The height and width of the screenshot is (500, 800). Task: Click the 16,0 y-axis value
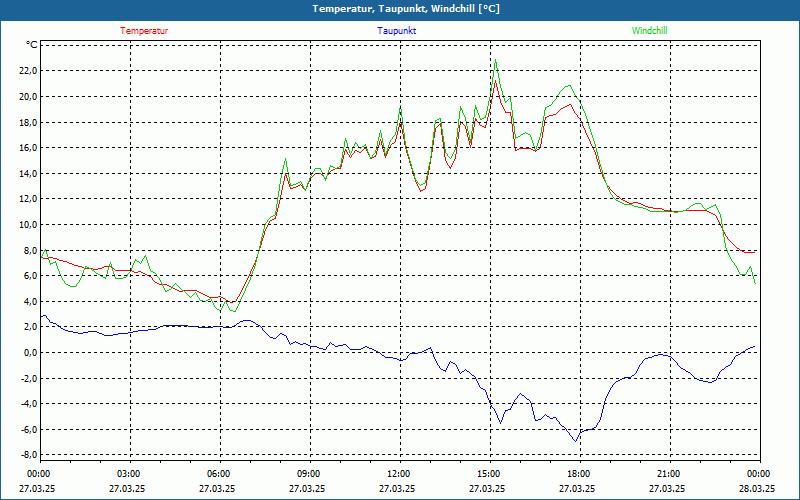pyautogui.click(x=28, y=147)
